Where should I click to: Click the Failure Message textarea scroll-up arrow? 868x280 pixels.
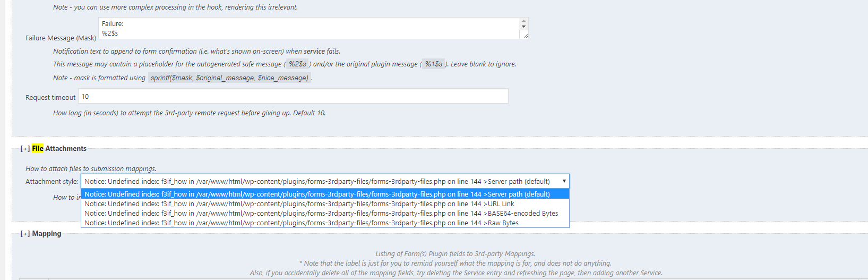tap(524, 21)
